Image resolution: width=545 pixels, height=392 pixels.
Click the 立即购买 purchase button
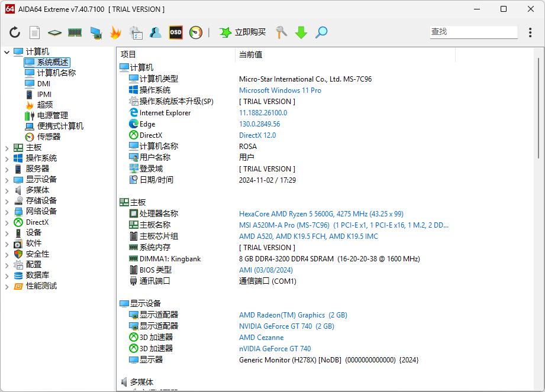(241, 33)
